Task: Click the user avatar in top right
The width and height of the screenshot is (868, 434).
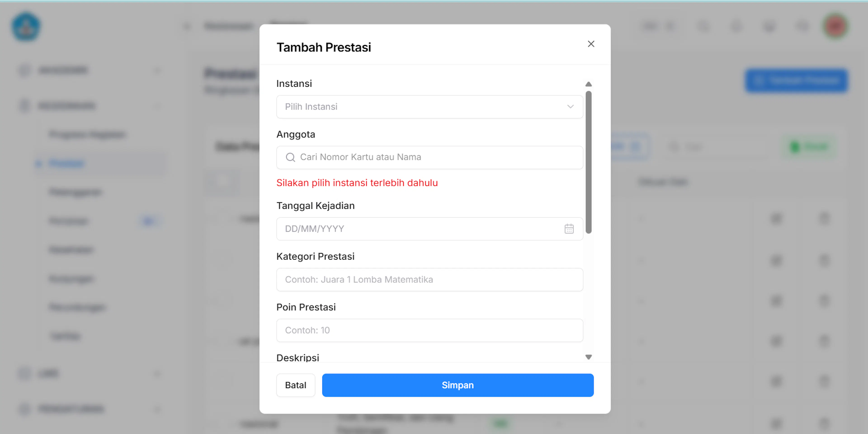Action: (x=835, y=26)
